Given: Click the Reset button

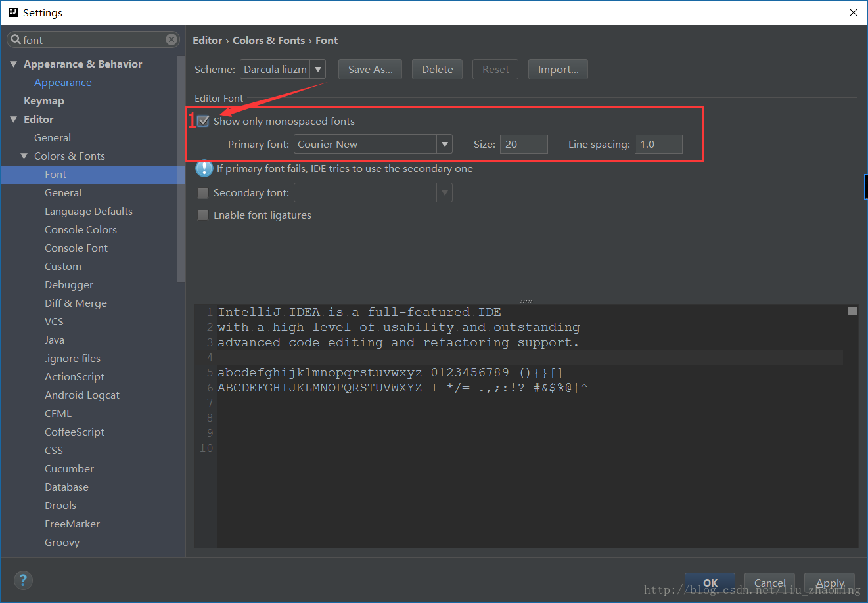Looking at the screenshot, I should (x=495, y=69).
